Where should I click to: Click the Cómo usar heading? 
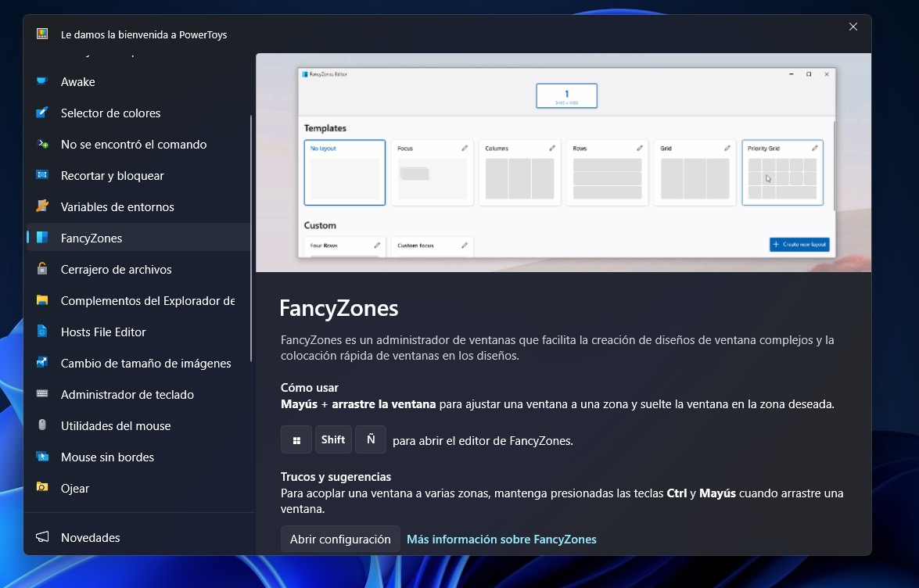[x=310, y=387]
